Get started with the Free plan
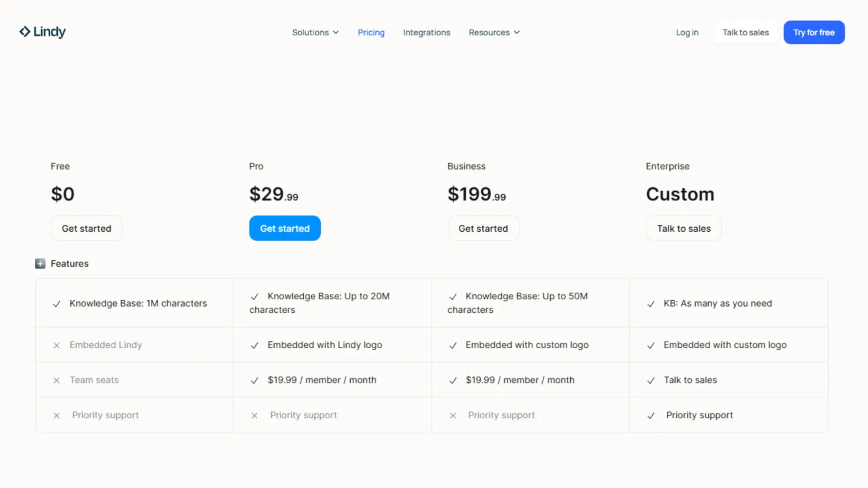Screen dimensions: 868x488 point(86,228)
